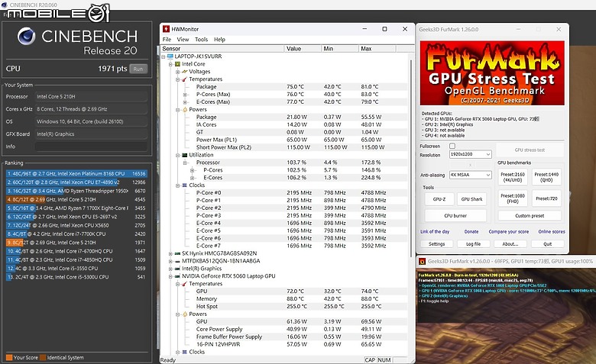596x364 pixels.
Task: Expand the SK Hynix HMCG78AGBSA092N node
Action: coord(170,253)
